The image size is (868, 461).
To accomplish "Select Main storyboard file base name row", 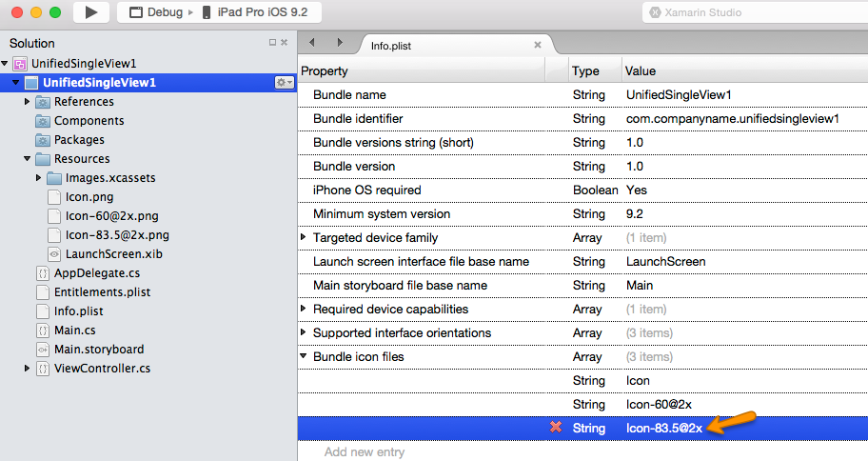I will [582, 286].
